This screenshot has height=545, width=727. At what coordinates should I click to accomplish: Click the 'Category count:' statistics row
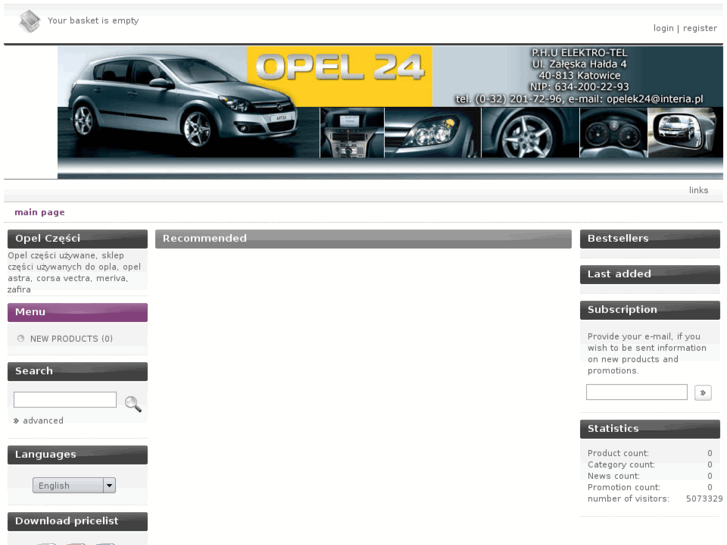point(650,465)
